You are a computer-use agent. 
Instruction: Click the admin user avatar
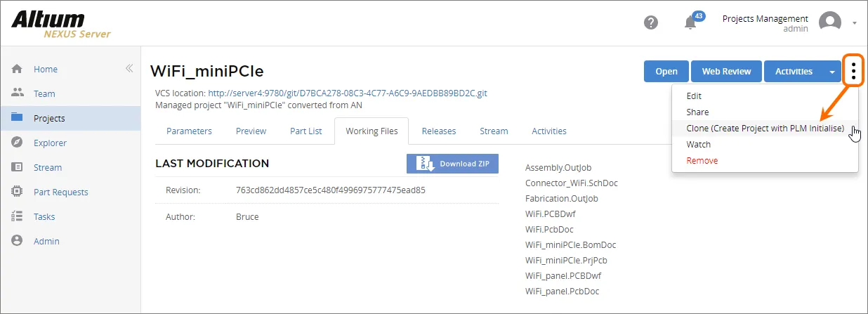pyautogui.click(x=830, y=22)
